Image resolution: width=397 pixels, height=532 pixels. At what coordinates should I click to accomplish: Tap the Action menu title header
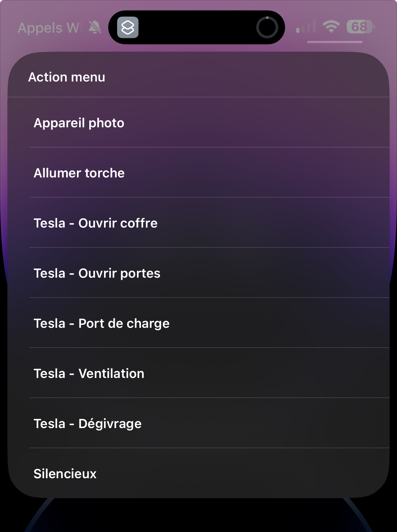point(67,77)
